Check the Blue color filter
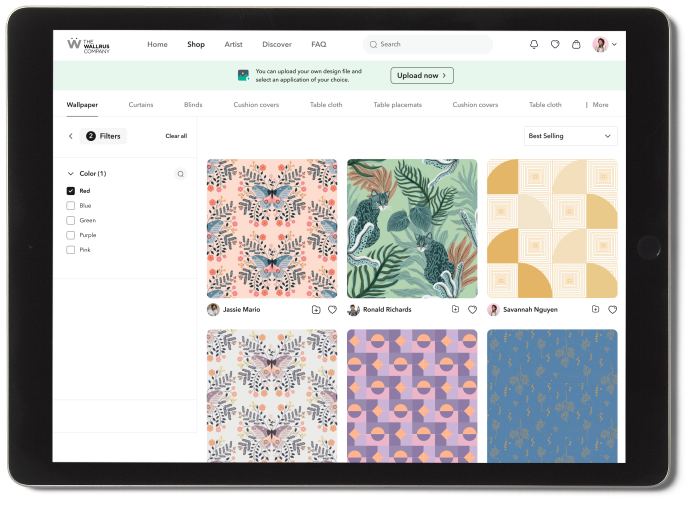 pos(71,205)
